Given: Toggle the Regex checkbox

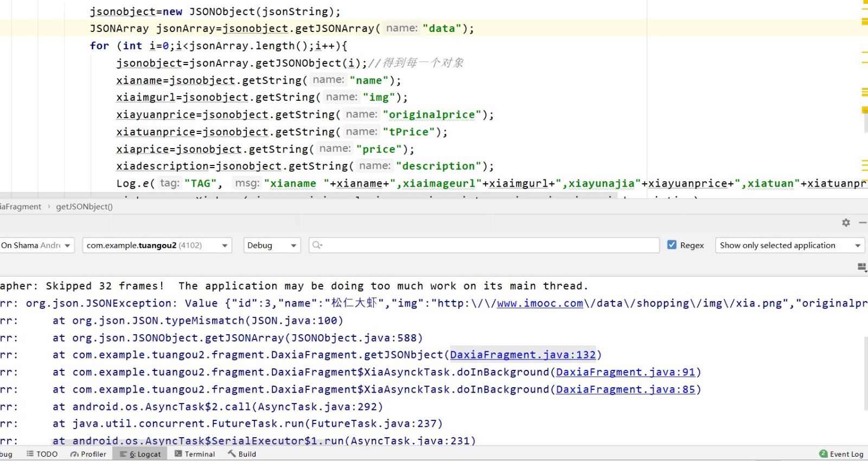Looking at the screenshot, I should point(672,245).
